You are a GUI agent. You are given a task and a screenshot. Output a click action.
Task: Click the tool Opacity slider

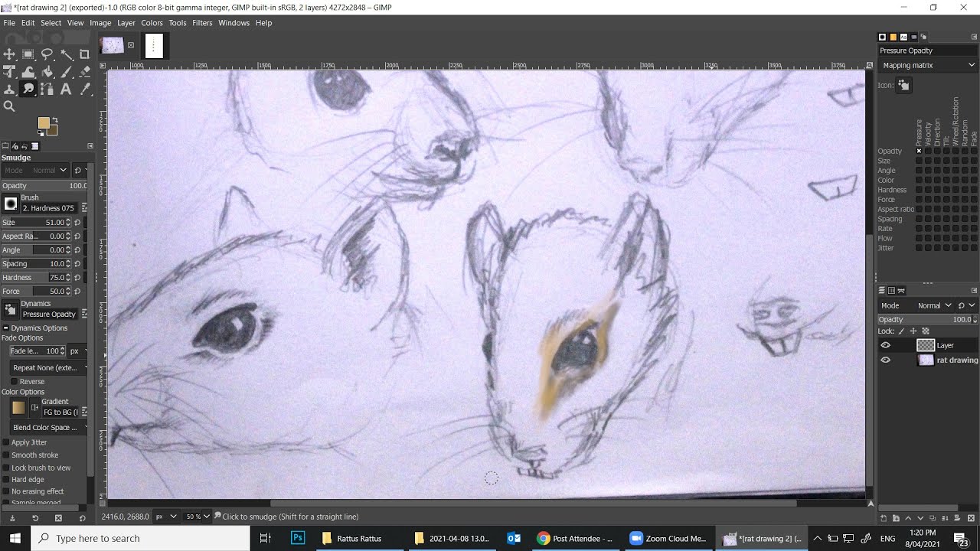click(44, 185)
